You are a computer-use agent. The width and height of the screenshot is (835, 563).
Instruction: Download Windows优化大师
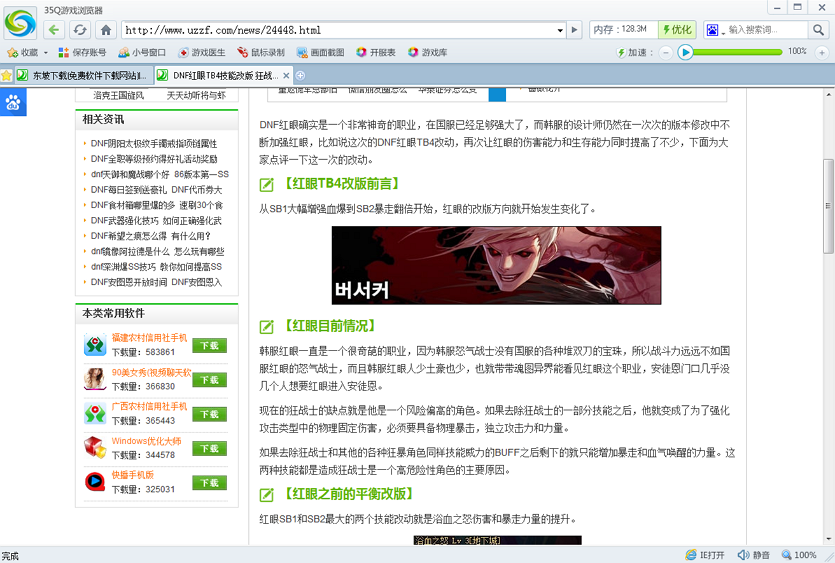coord(209,448)
